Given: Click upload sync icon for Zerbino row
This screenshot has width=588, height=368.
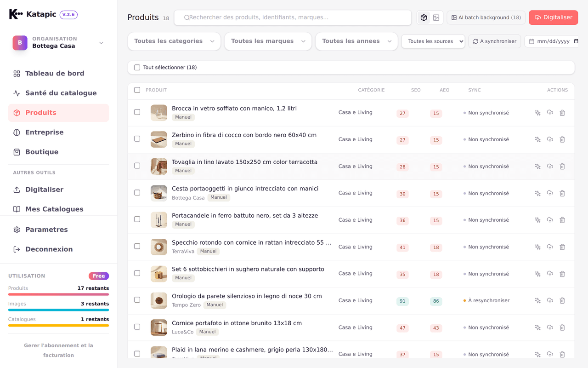Looking at the screenshot, I should click(550, 139).
